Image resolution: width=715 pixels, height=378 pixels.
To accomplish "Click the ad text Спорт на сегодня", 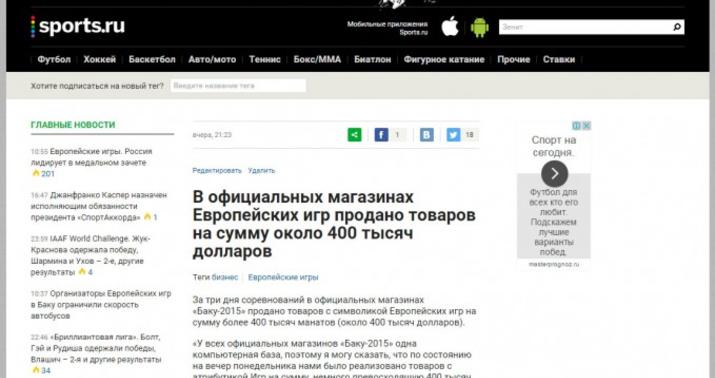I will (554, 146).
